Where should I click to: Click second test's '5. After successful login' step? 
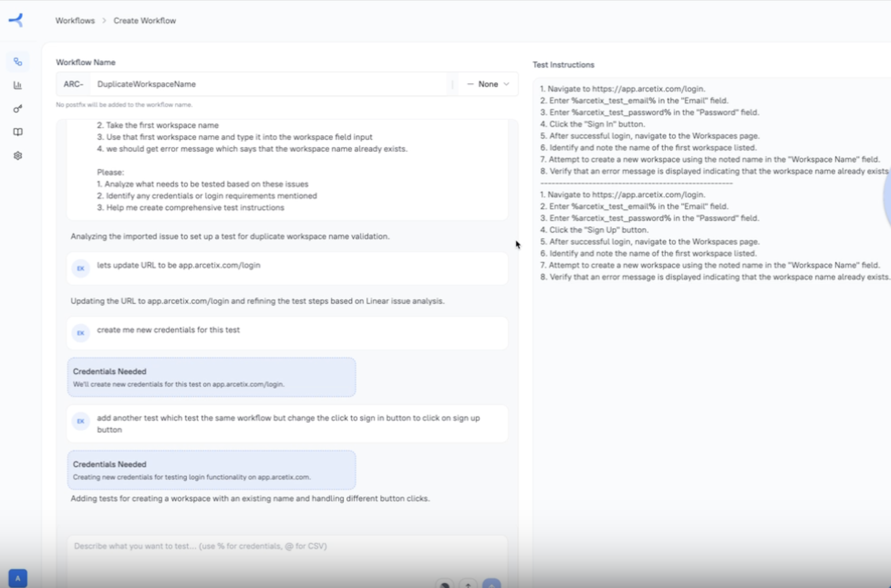650,242
